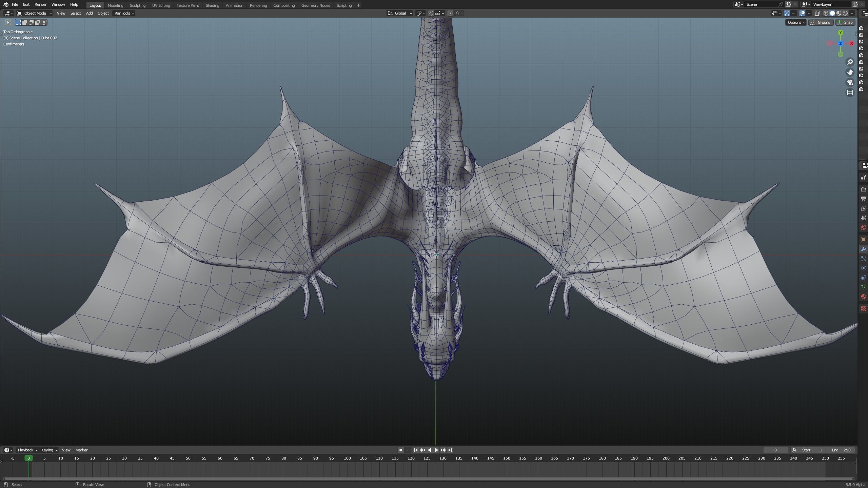Open the snapping options dropdown
The width and height of the screenshot is (868, 488).
(x=440, y=13)
